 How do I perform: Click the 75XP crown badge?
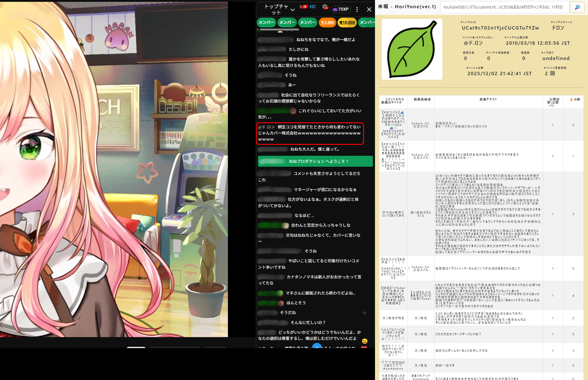(341, 9)
